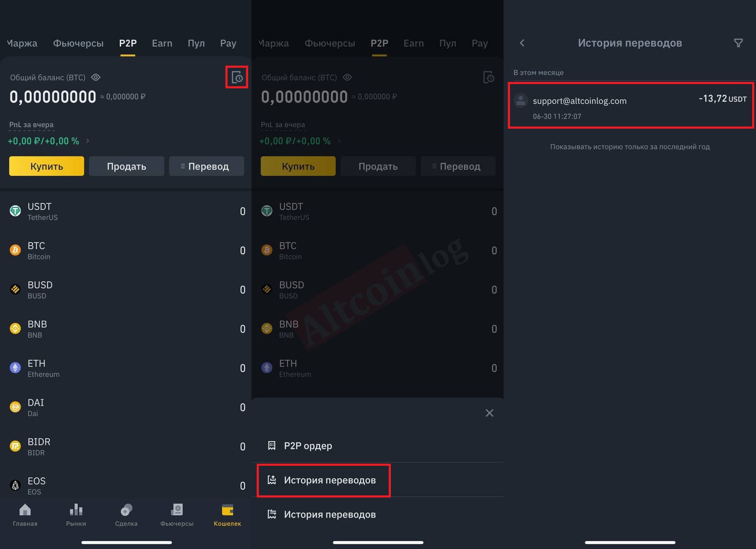Tap the Купить button in left screen

(47, 166)
